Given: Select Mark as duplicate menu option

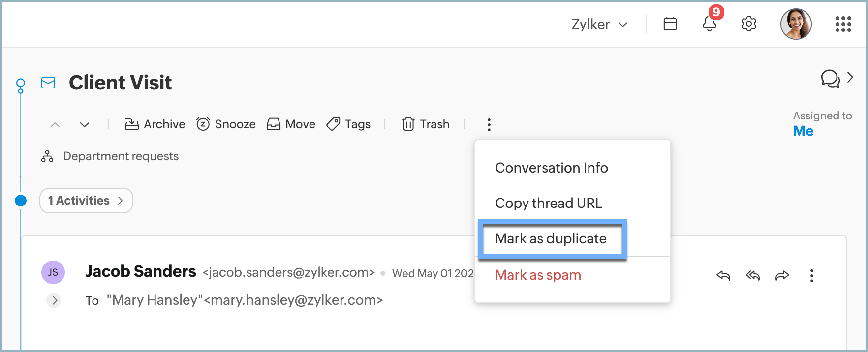Looking at the screenshot, I should 551,239.
